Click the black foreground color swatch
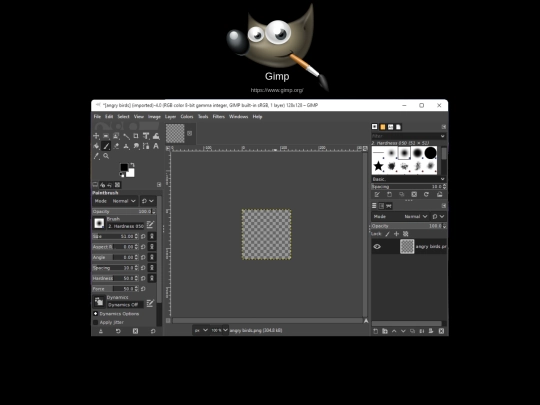The image size is (540, 405). 124,167
